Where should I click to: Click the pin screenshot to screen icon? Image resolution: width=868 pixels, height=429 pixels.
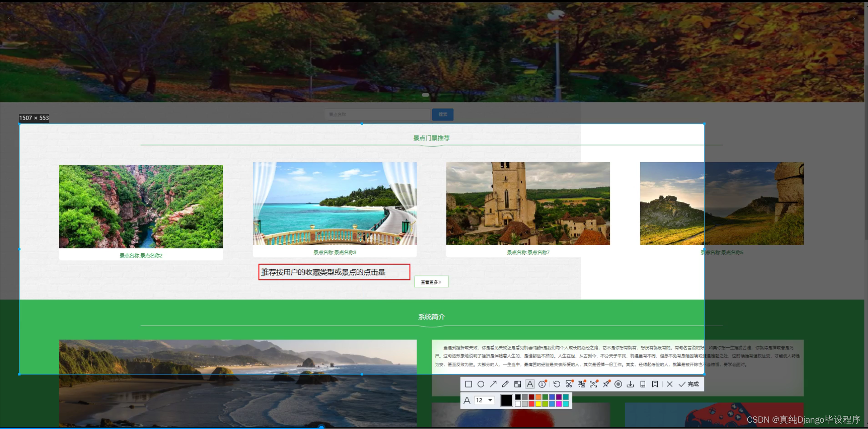606,384
